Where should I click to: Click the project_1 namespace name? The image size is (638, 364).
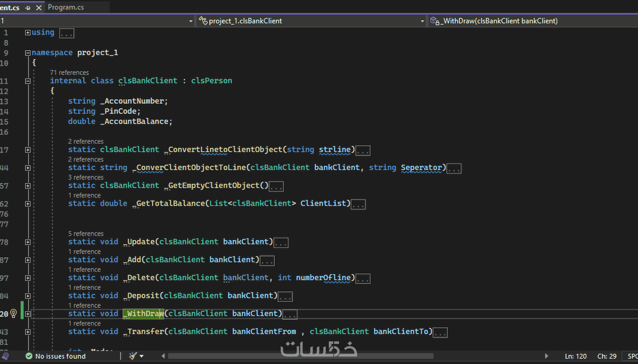98,53
